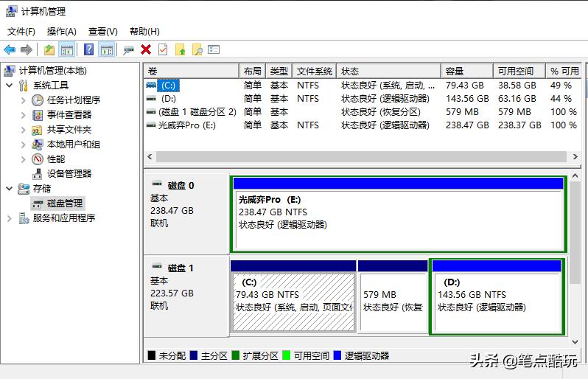Select the Local Users and Groups icon (本地用户和组)

37,145
